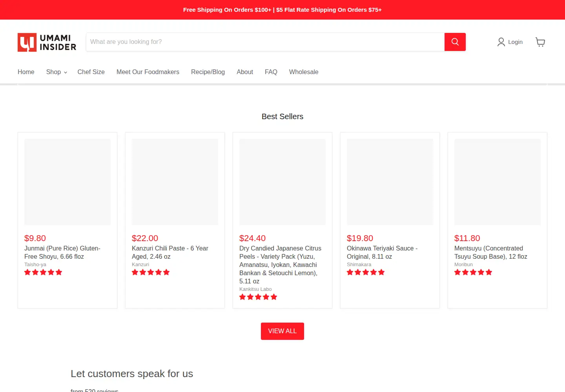This screenshot has width=565, height=392.
Task: Open Mentsuyu Tsuyu Soup Base title
Action: [x=491, y=252]
